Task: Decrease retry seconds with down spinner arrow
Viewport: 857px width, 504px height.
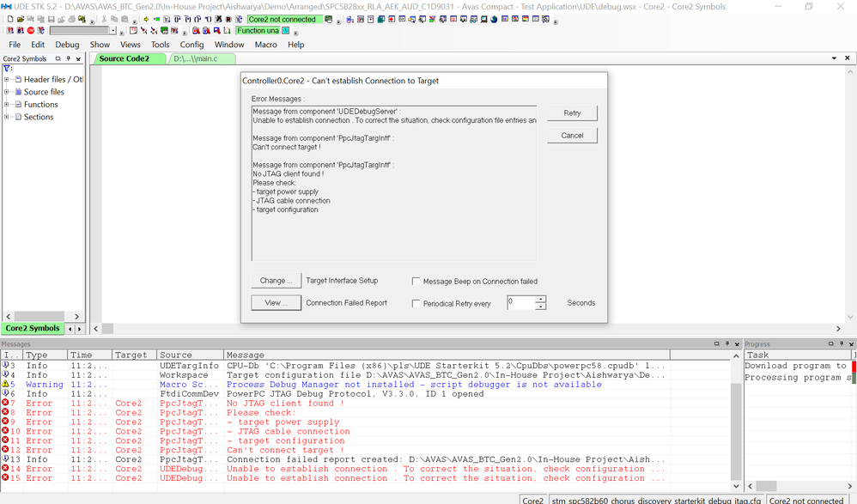Action: pyautogui.click(x=540, y=307)
